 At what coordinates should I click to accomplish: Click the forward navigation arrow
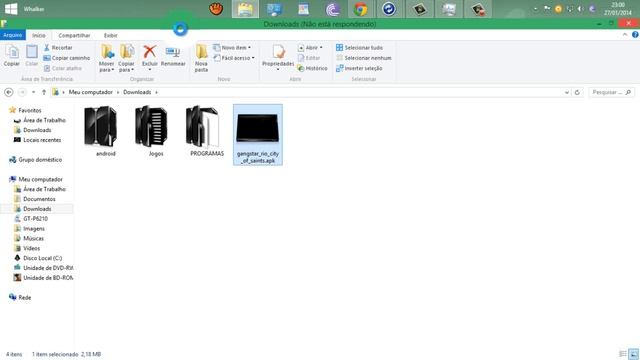[x=22, y=92]
